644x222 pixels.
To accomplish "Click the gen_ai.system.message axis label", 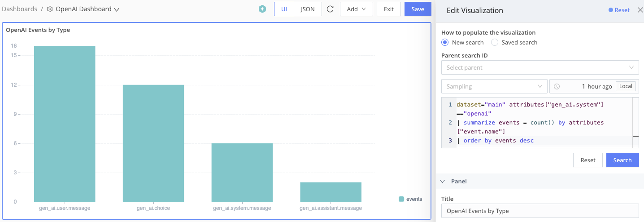I will pos(242,208).
